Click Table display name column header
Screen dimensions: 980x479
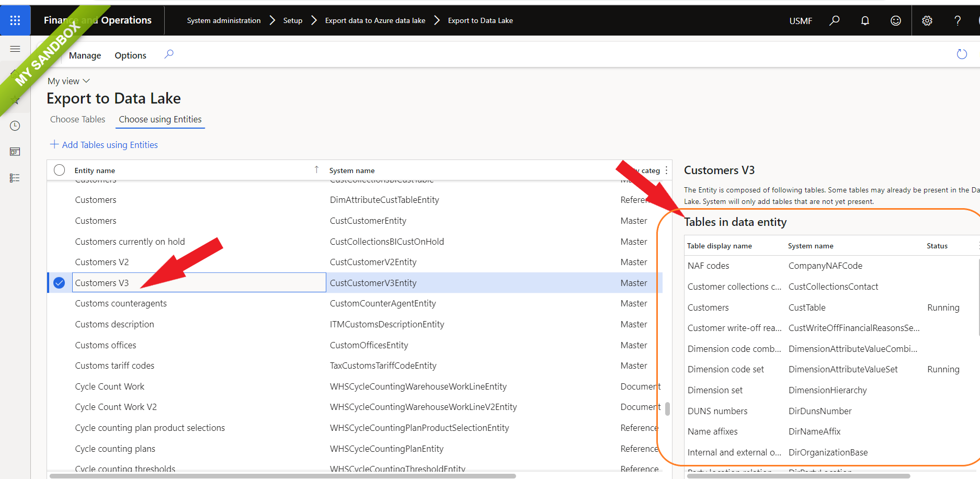coord(719,246)
